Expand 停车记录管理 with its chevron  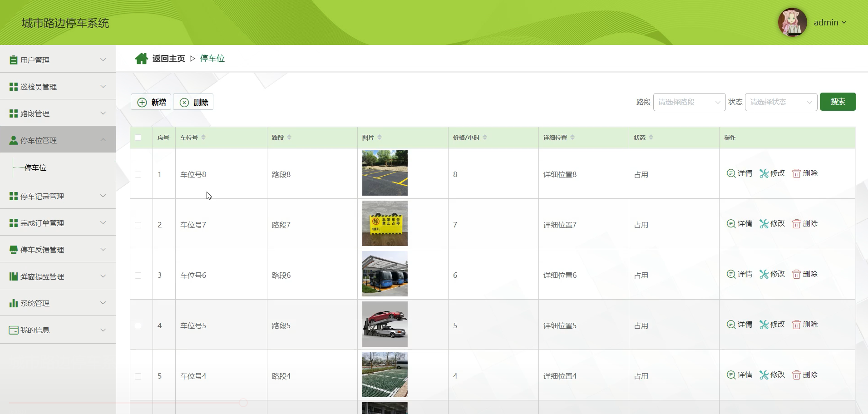click(x=103, y=196)
